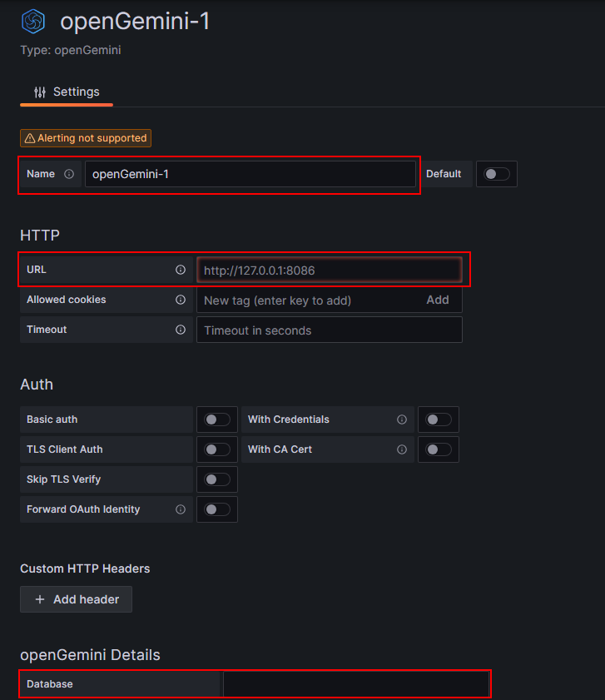Focus the Timeout in seconds field
Screen dimensions: 605x700
[x=330, y=330]
